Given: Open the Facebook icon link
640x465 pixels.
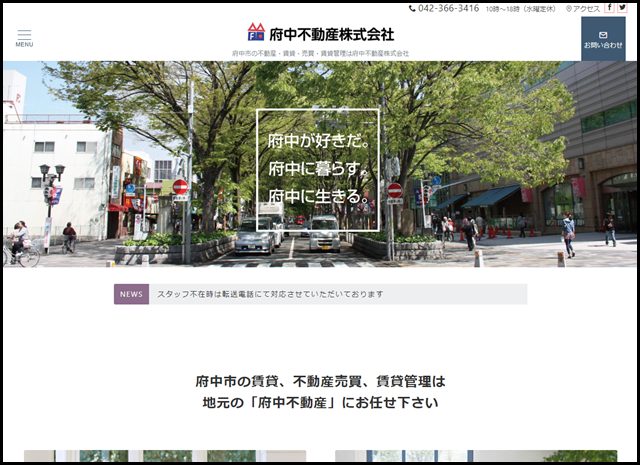Looking at the screenshot, I should pyautogui.click(x=609, y=7).
